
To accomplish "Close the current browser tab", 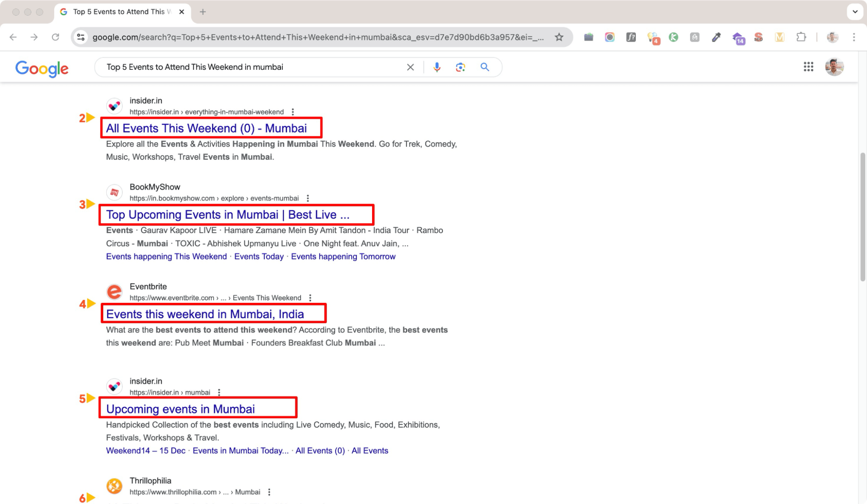I will pos(182,12).
